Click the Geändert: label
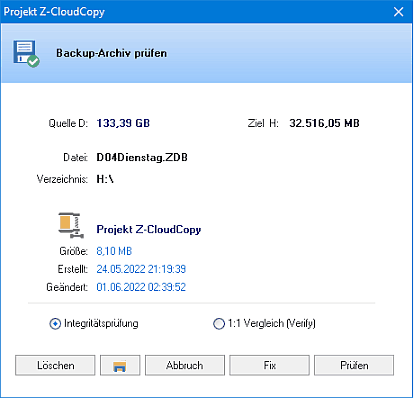This screenshot has width=414, height=398. coord(67,287)
